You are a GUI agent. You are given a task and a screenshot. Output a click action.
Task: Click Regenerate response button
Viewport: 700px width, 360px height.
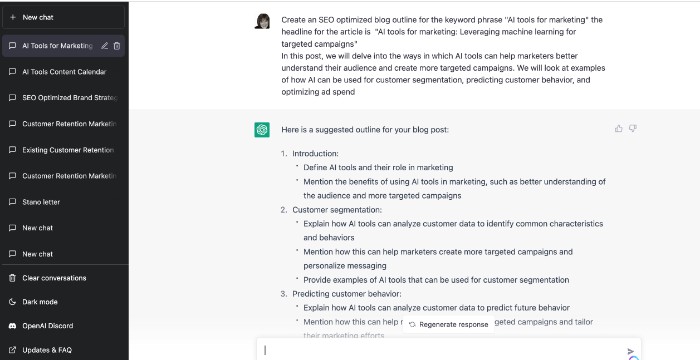coord(449,325)
